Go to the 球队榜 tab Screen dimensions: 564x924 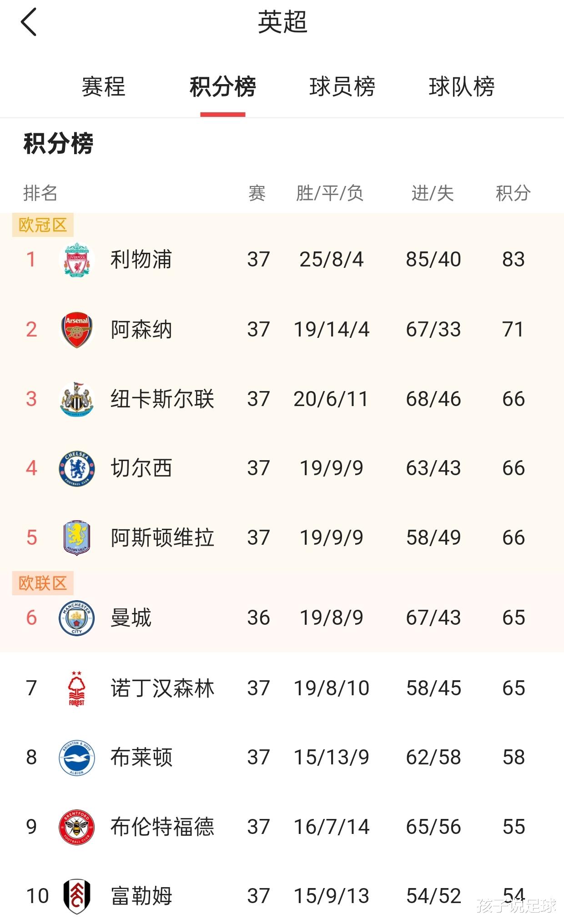[461, 87]
